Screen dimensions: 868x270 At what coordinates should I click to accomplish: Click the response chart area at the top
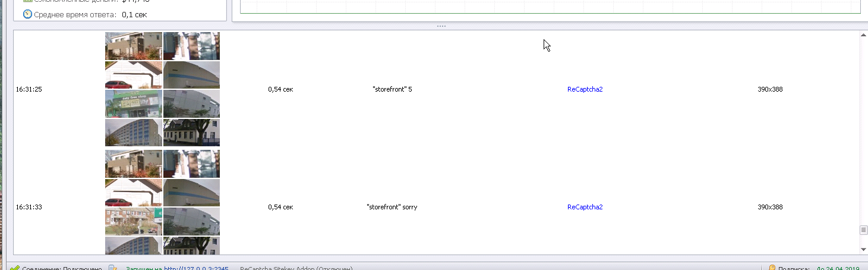tap(550, 7)
